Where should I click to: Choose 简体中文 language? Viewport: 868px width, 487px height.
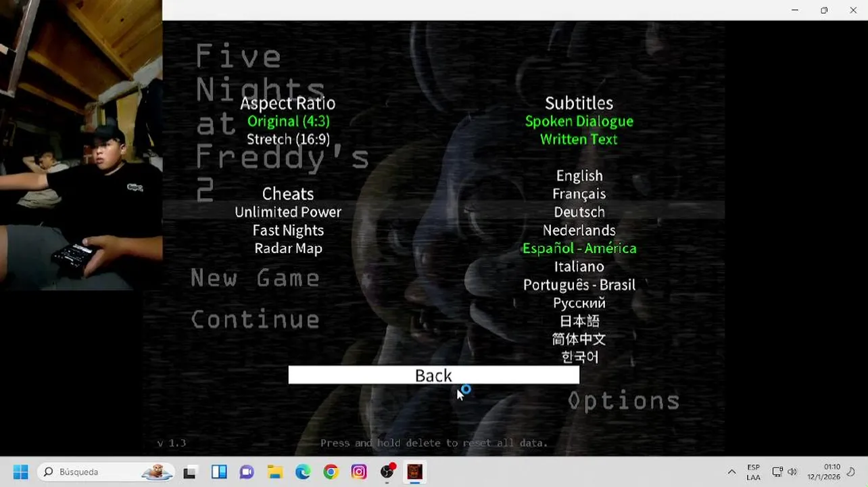pyautogui.click(x=579, y=339)
